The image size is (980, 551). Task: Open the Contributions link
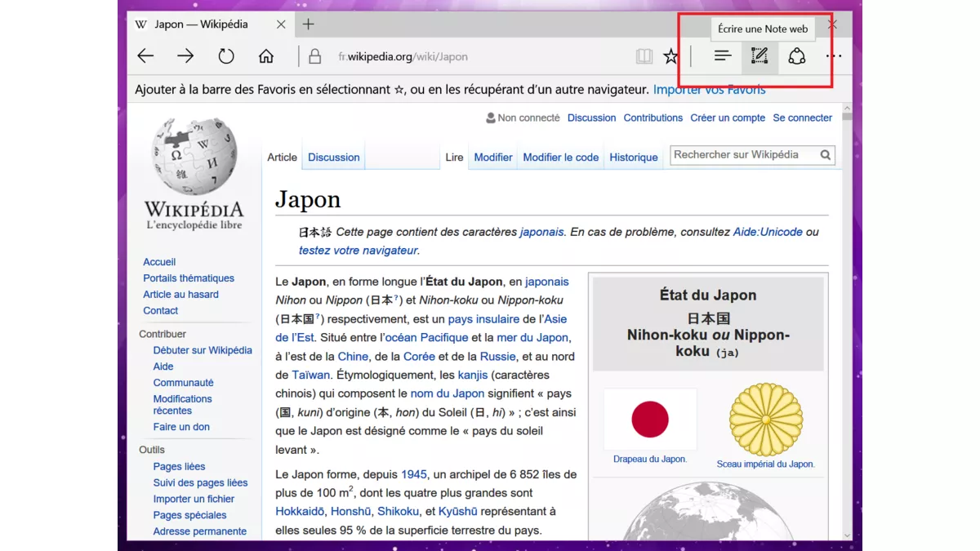coord(653,118)
